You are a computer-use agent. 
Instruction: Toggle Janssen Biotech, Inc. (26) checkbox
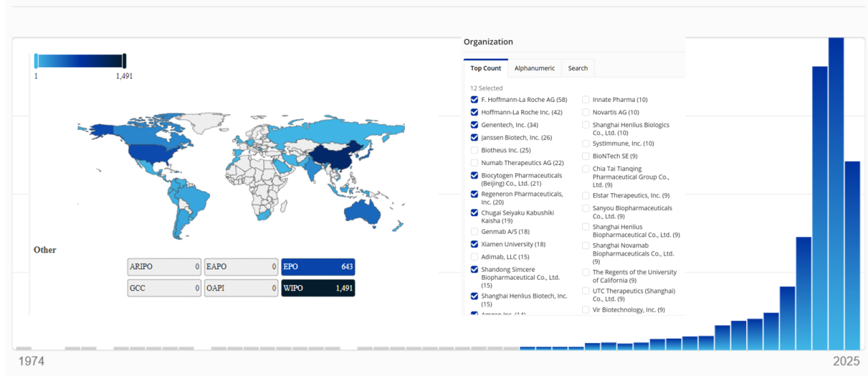[475, 138]
